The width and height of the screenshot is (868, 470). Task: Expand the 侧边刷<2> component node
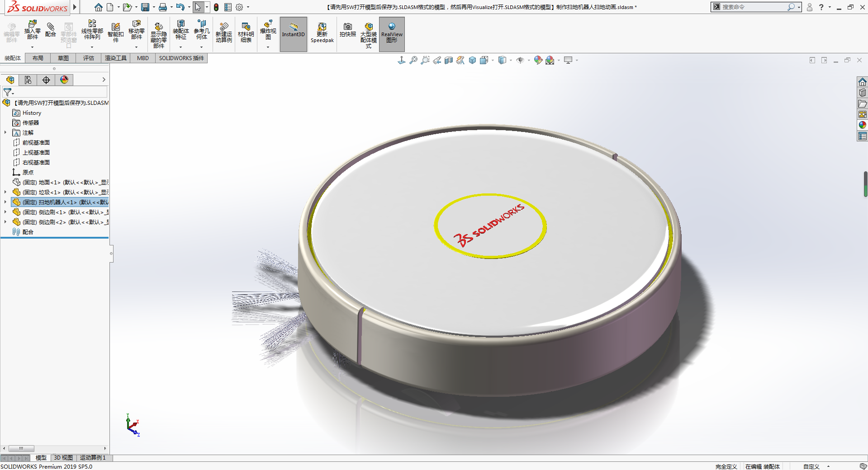pyautogui.click(x=5, y=222)
